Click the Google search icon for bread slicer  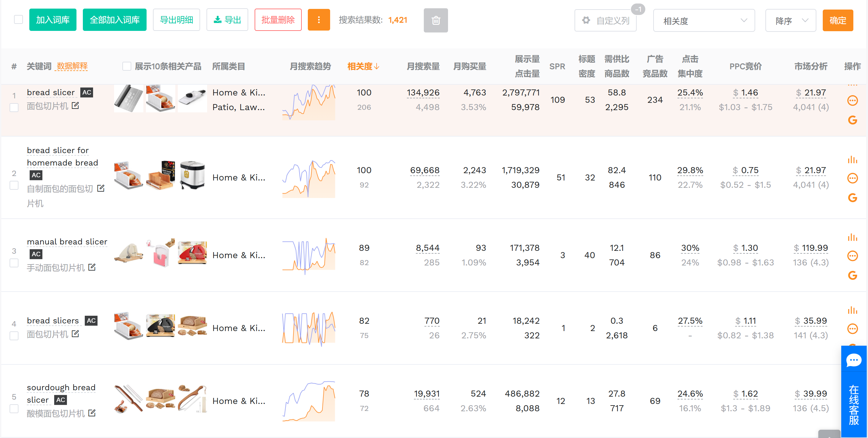click(852, 120)
